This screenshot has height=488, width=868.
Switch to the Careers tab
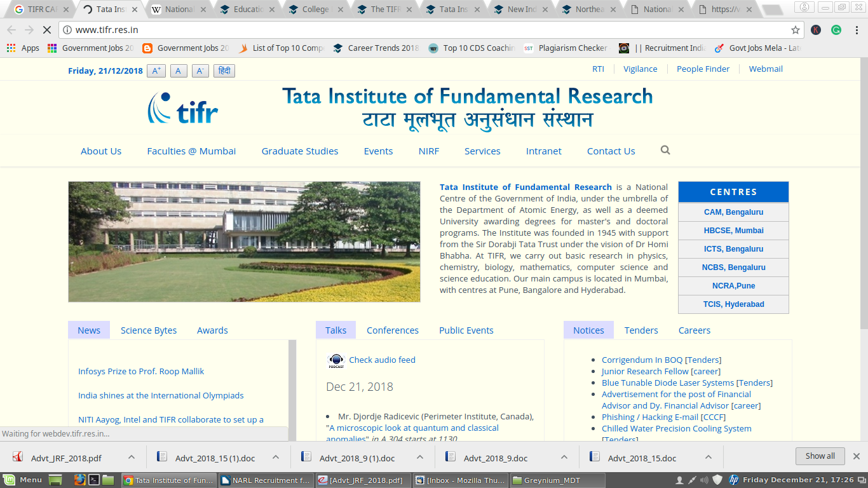point(695,330)
